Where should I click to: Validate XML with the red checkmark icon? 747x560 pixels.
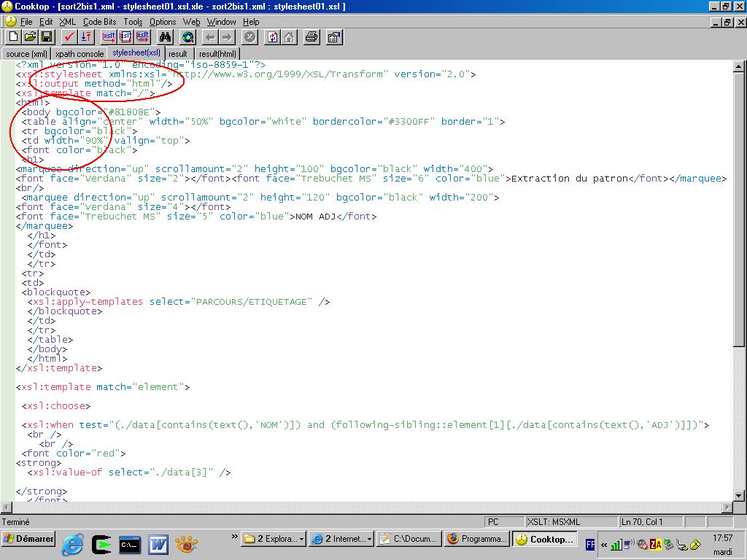(x=69, y=36)
